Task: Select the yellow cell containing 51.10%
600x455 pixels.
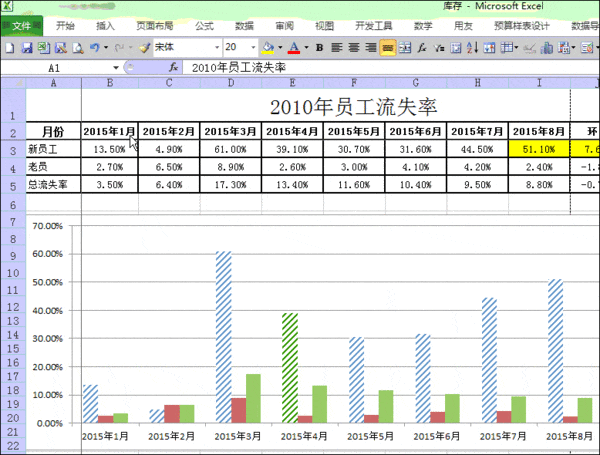Action: [x=539, y=149]
